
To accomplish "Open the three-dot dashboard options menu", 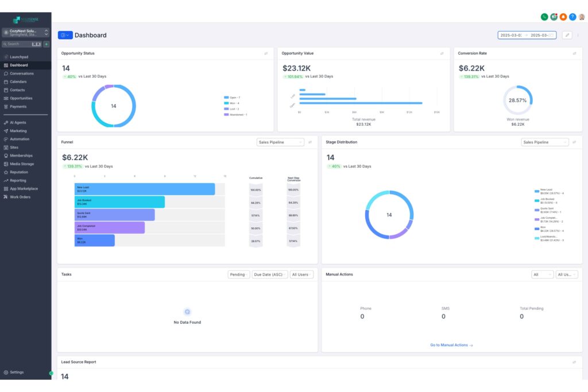I will [578, 35].
